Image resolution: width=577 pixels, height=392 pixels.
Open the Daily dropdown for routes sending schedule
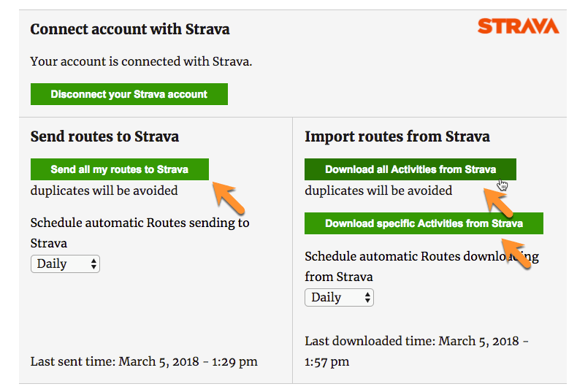(x=65, y=264)
